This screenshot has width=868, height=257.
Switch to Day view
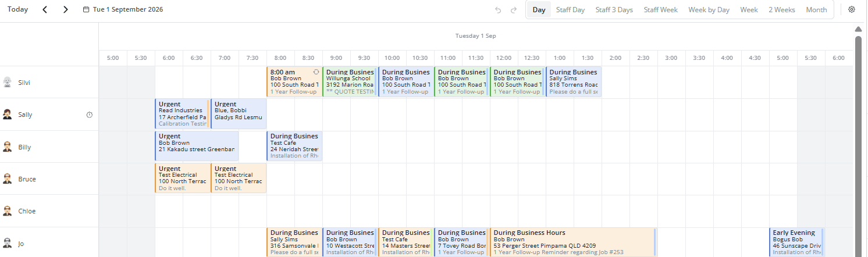pos(539,10)
